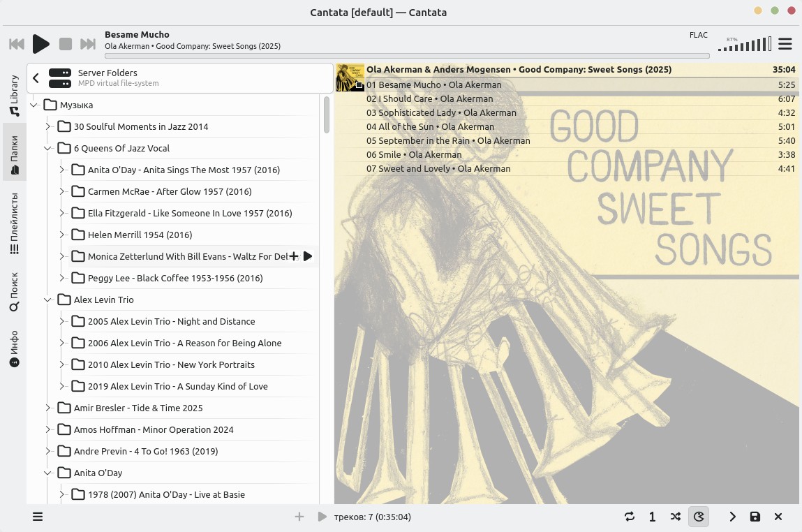The height and width of the screenshot is (532, 802).
Task: Open the Поиск sidebar tab
Action: (15, 292)
